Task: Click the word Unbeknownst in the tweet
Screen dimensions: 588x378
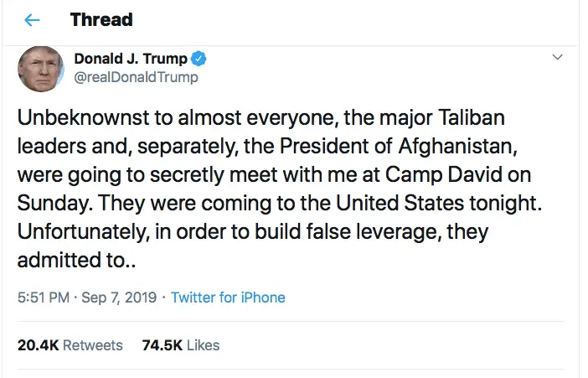Action: (x=74, y=117)
